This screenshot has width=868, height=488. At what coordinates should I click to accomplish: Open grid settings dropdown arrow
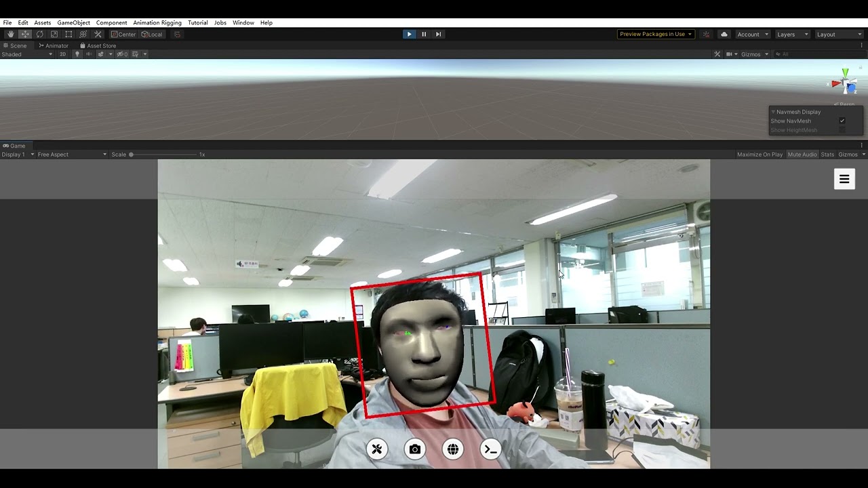(x=144, y=54)
